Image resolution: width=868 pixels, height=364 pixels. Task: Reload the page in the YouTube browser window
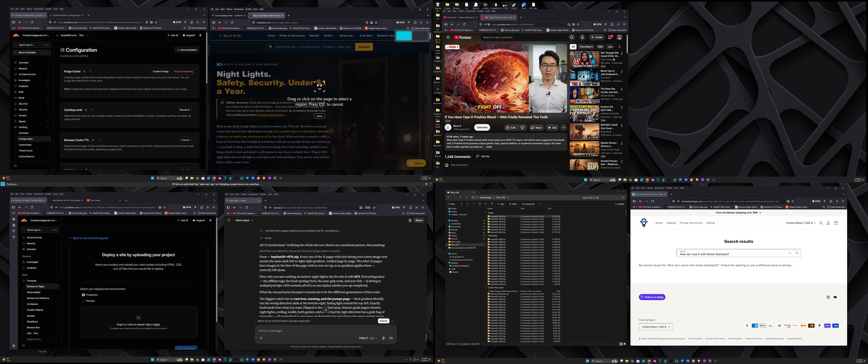click(x=464, y=24)
